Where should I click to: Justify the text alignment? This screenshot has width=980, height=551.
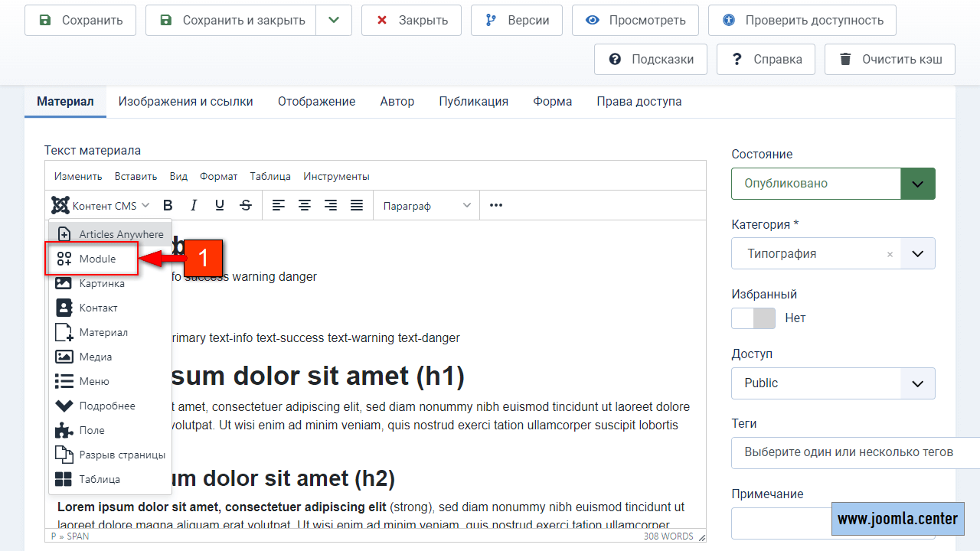(x=357, y=205)
